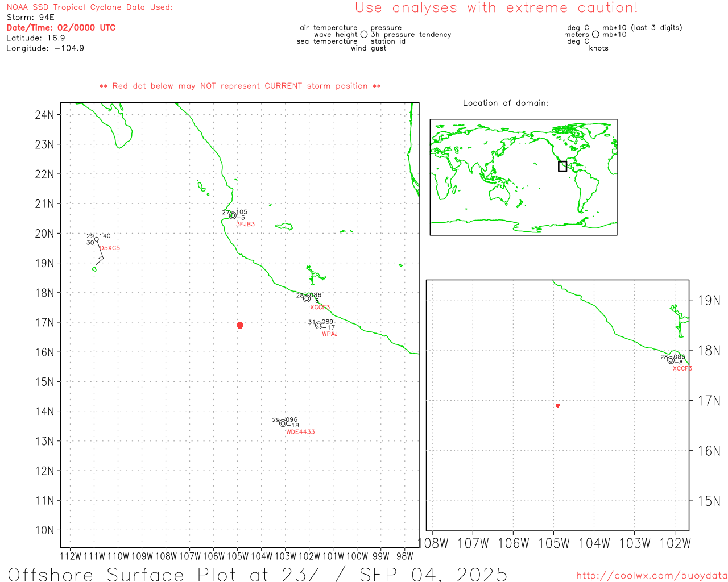Click 'wind gust' legend label
Viewport: 728px width, 582px height.
369,48
